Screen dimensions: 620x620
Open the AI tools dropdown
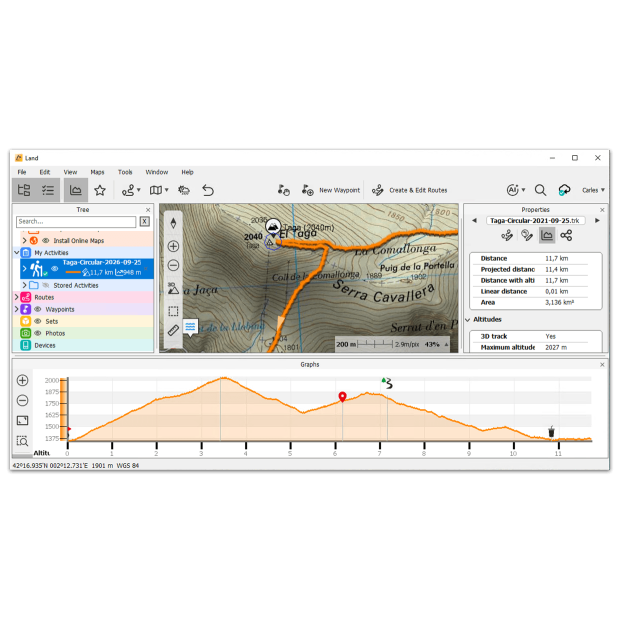click(x=523, y=190)
